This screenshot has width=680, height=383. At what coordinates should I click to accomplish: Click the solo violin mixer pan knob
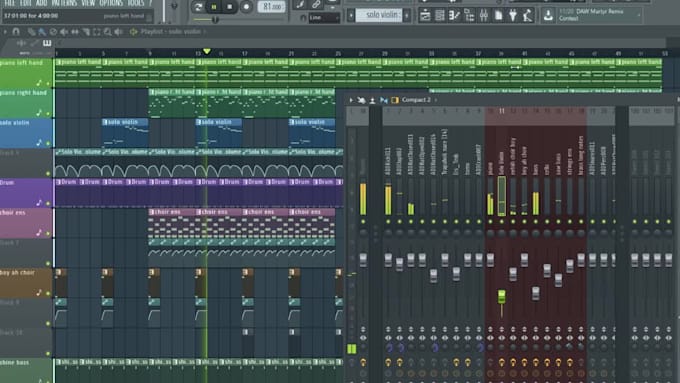click(502, 233)
